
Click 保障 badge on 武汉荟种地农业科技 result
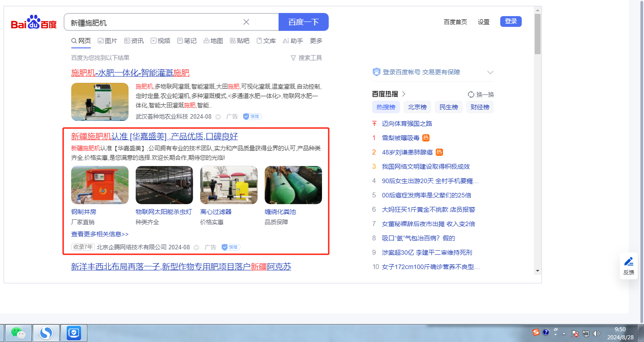(x=252, y=116)
